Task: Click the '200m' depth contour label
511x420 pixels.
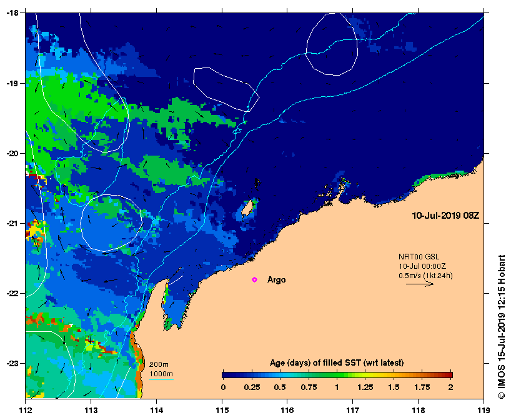Action: point(159,364)
